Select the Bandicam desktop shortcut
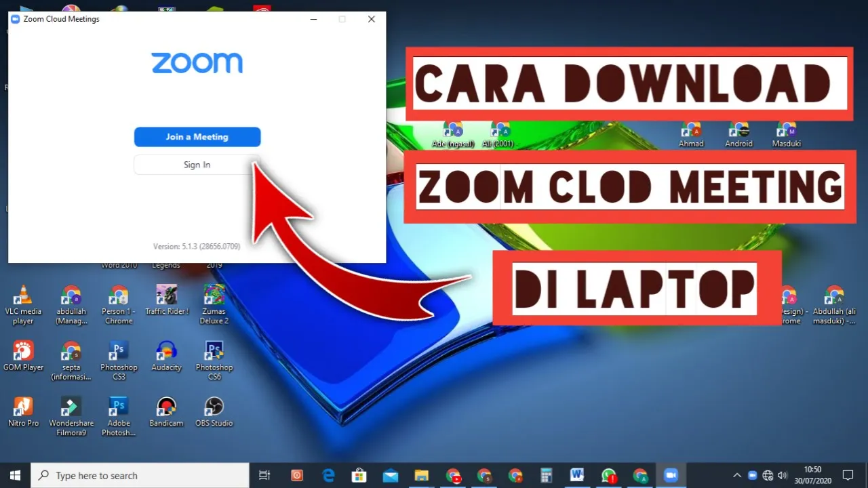Viewport: 868px width, 488px height. click(x=167, y=411)
